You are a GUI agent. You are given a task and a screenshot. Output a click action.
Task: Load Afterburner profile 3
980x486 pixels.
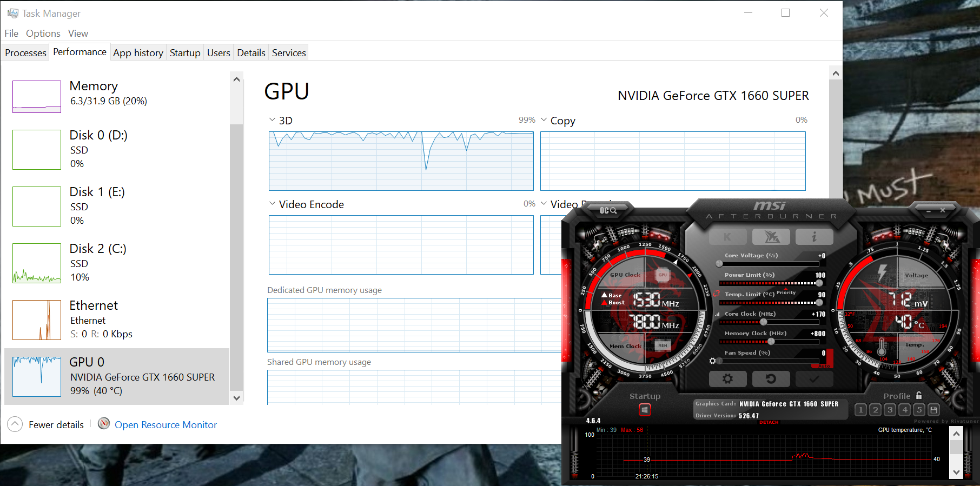click(x=890, y=410)
